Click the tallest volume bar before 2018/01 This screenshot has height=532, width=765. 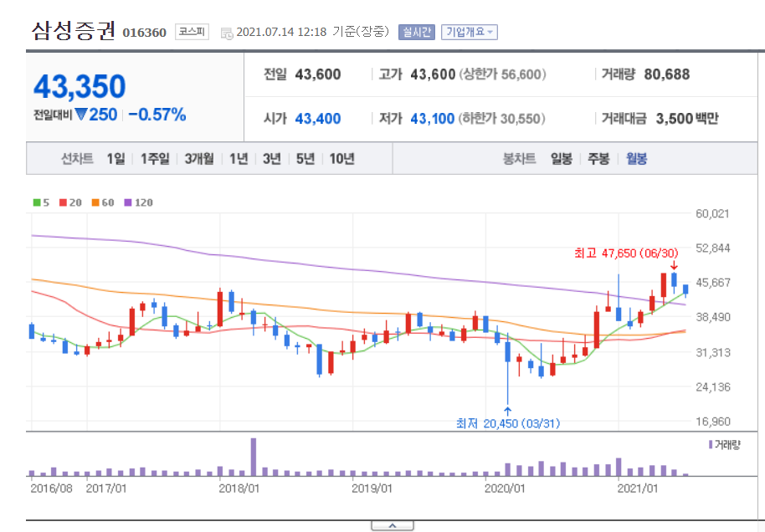pos(254,457)
